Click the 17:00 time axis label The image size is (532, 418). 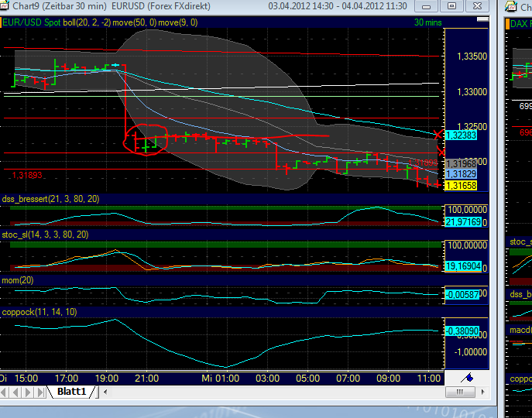[x=67, y=379]
